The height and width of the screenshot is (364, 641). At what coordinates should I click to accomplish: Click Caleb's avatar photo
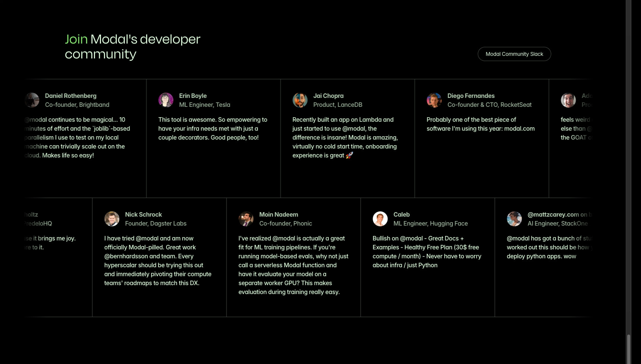click(x=380, y=219)
